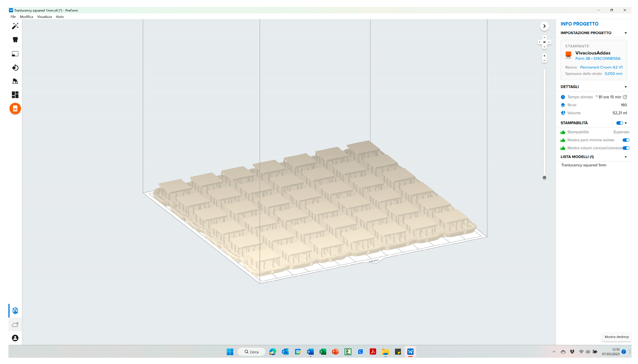Open the account profile icon

15,338
